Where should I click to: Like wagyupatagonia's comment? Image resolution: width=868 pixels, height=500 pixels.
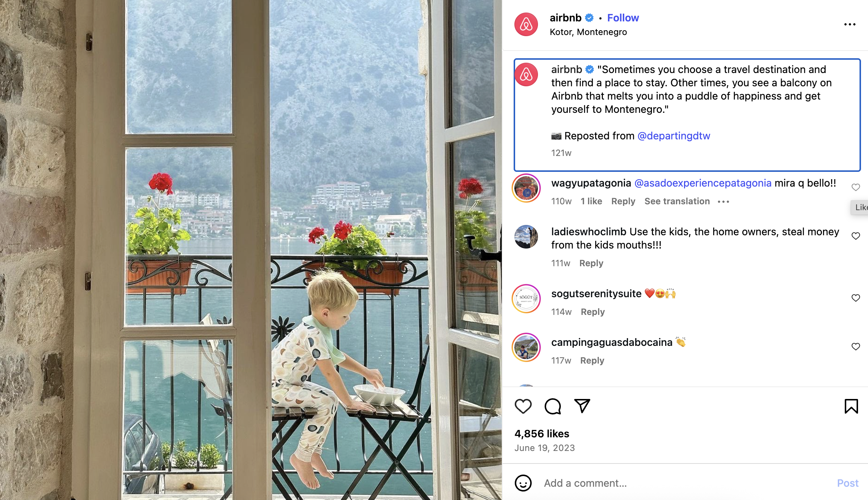[x=855, y=187]
